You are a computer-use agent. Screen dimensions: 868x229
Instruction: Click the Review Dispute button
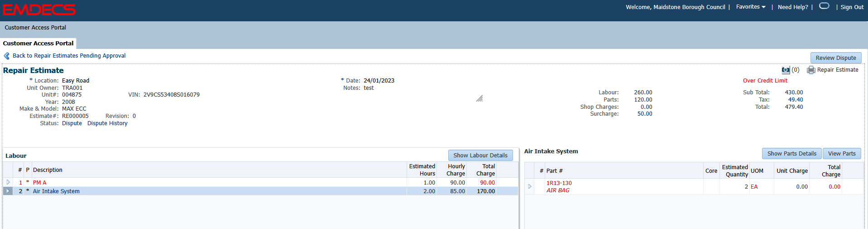tap(836, 58)
